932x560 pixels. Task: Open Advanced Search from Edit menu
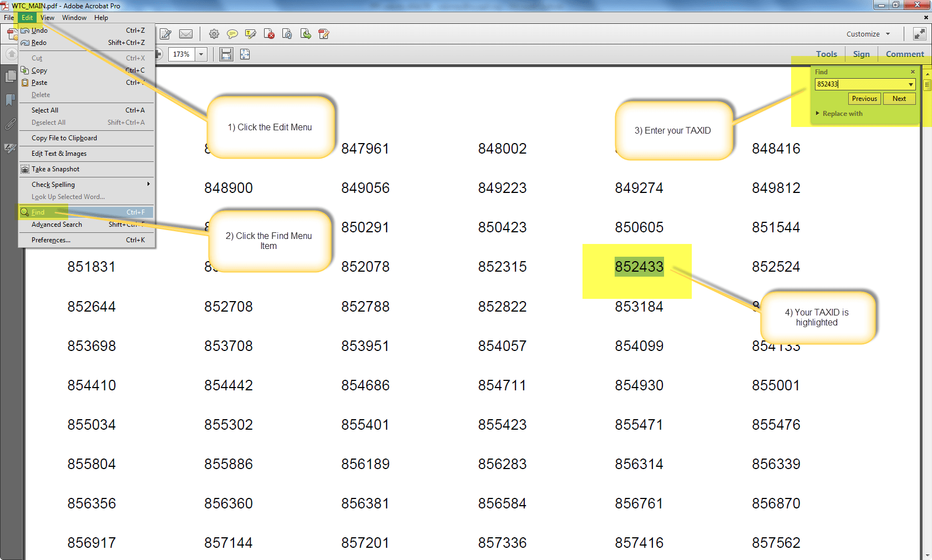coord(87,225)
